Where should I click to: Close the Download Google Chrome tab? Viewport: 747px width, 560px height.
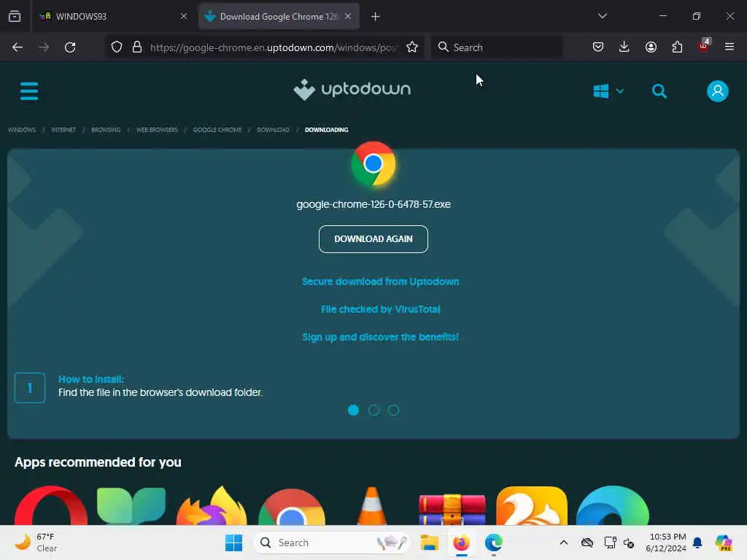tap(348, 16)
